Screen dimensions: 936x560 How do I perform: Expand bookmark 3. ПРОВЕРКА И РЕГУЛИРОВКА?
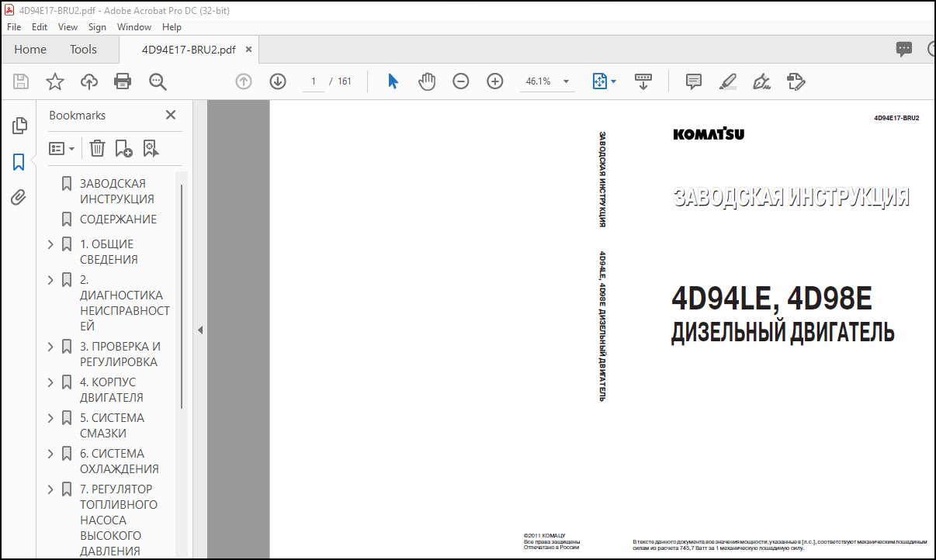pyautogui.click(x=50, y=347)
